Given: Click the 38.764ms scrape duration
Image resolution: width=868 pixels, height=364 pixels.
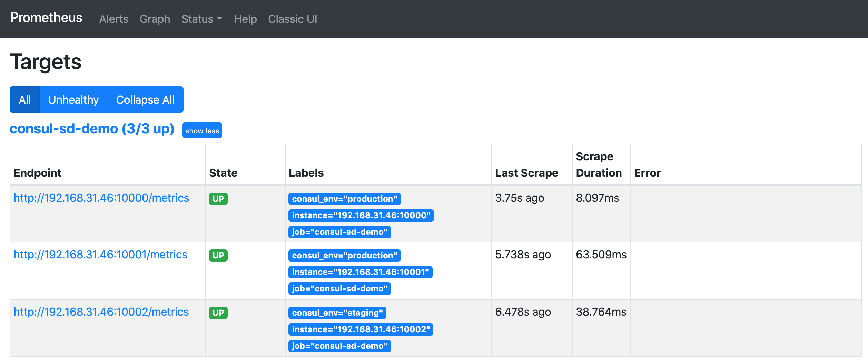Looking at the screenshot, I should [601, 312].
